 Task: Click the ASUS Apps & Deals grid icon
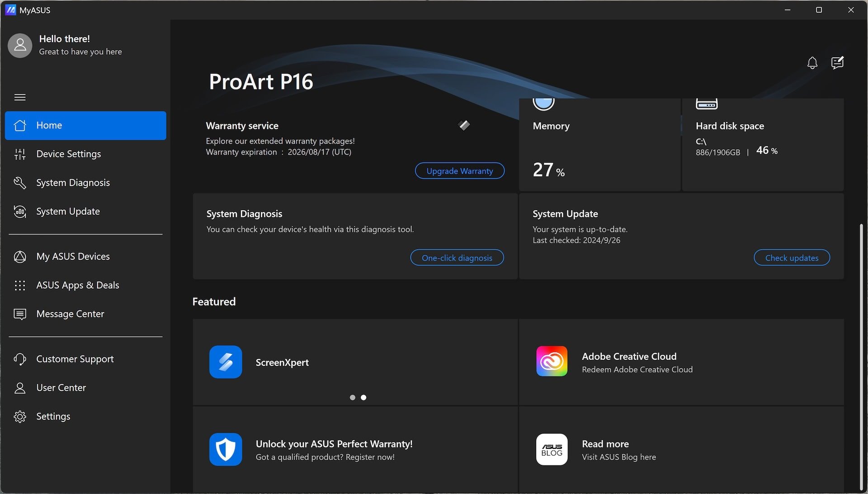pyautogui.click(x=20, y=285)
